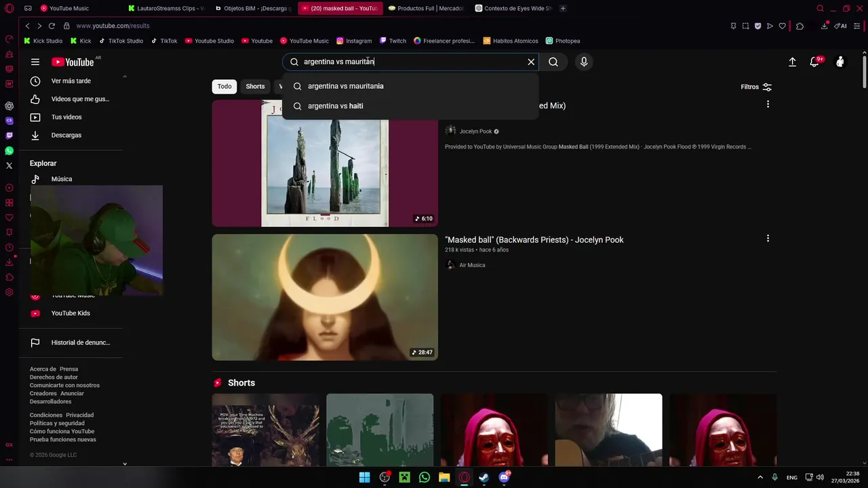Open the Kick Studio bookmark
The image size is (868, 488).
tap(43, 41)
